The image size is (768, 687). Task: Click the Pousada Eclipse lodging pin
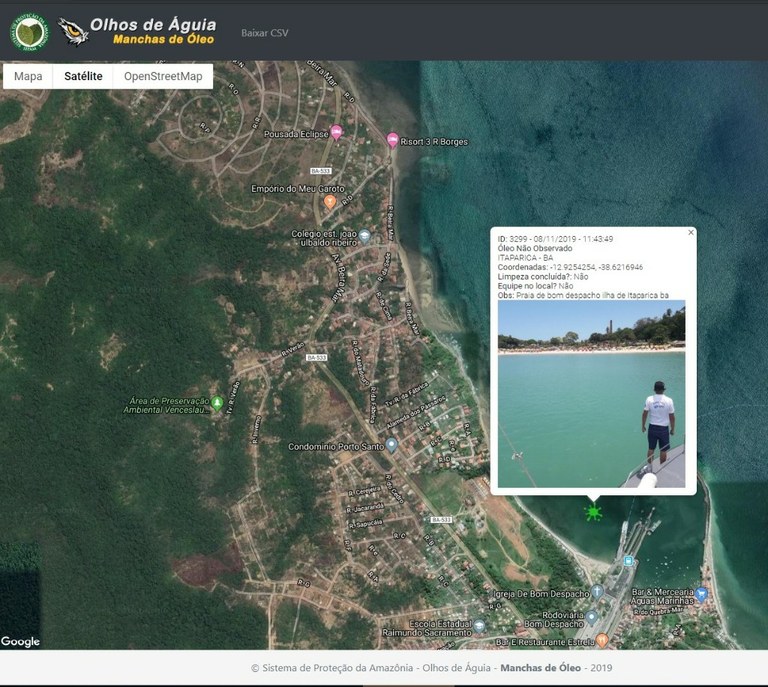[x=336, y=132]
